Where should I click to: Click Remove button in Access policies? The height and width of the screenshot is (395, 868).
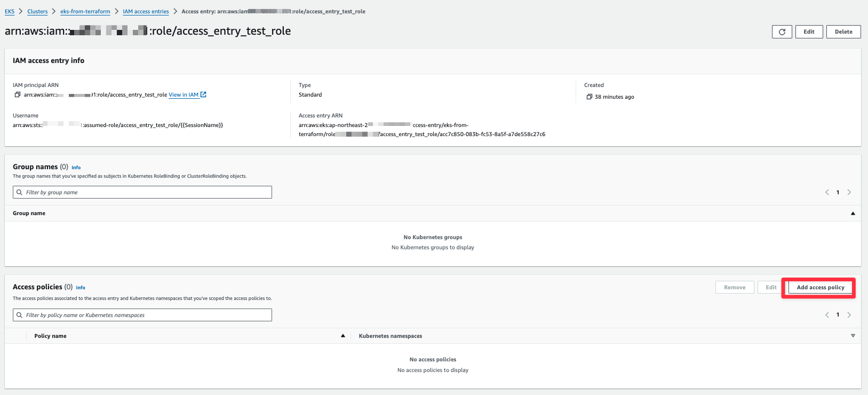[x=735, y=287]
